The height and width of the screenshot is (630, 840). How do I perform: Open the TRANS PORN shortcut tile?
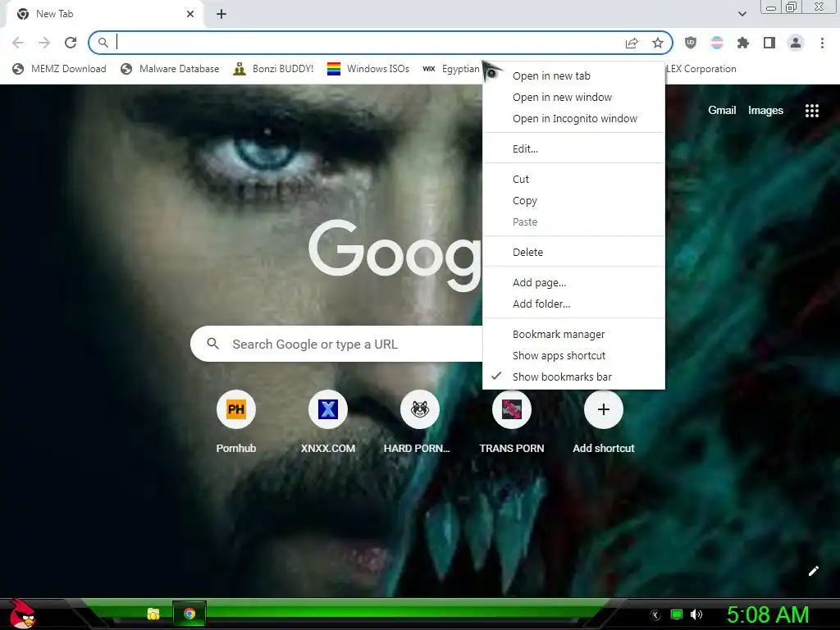512,422
